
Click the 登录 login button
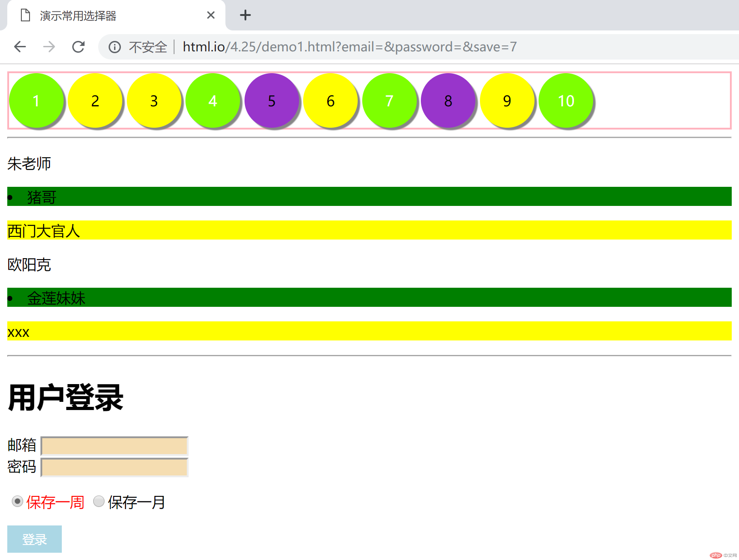point(35,539)
